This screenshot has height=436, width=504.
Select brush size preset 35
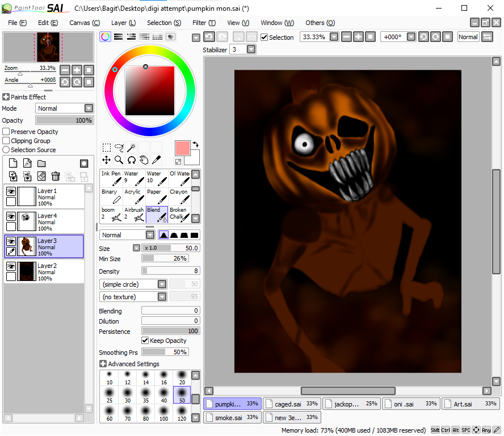pyautogui.click(x=146, y=396)
